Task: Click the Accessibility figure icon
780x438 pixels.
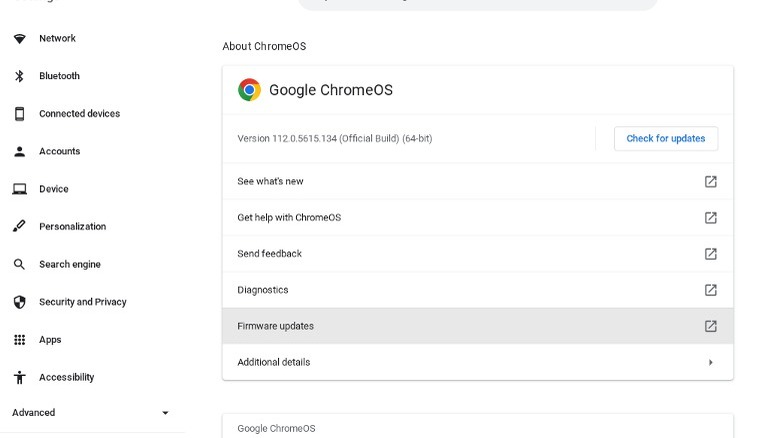Action: pos(19,378)
